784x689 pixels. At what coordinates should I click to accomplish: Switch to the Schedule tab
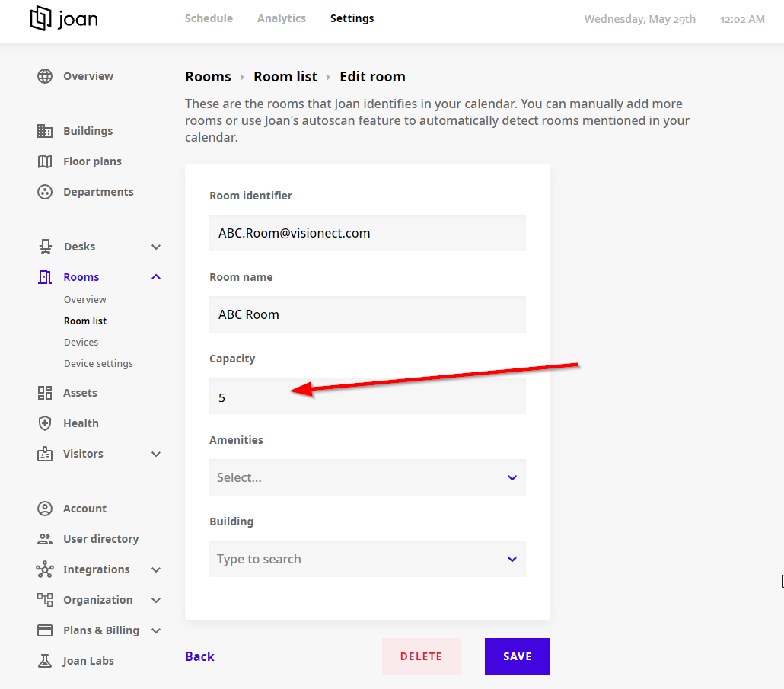click(x=209, y=18)
